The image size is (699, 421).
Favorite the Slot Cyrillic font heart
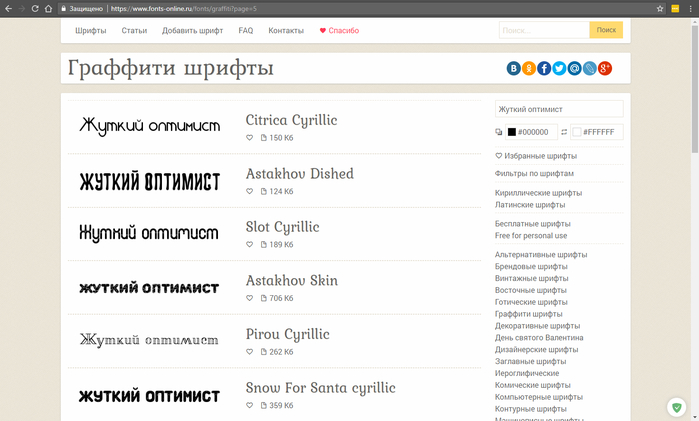point(250,244)
